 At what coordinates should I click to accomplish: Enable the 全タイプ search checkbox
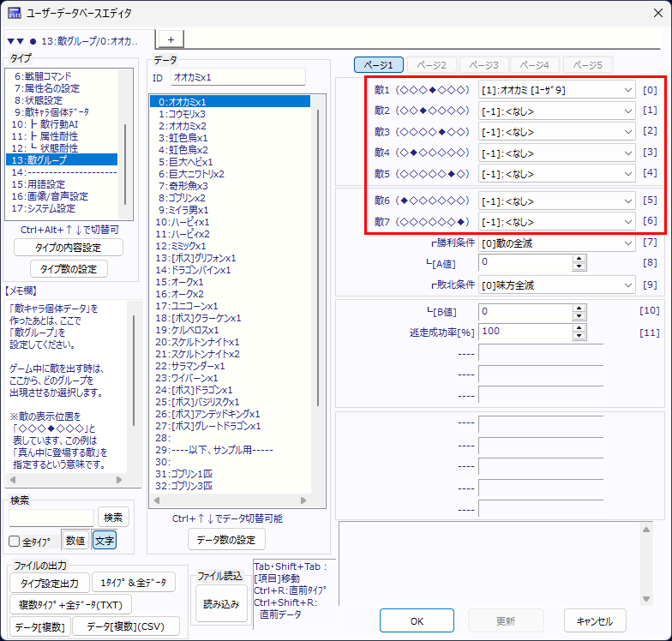(x=15, y=541)
